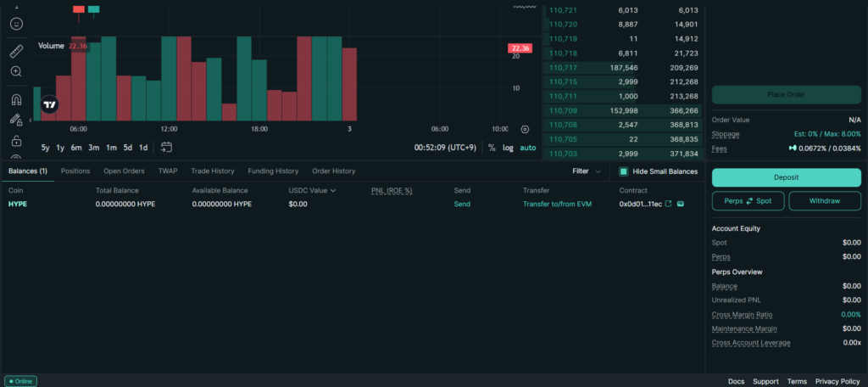Click the lock all drawings icon

(x=16, y=141)
